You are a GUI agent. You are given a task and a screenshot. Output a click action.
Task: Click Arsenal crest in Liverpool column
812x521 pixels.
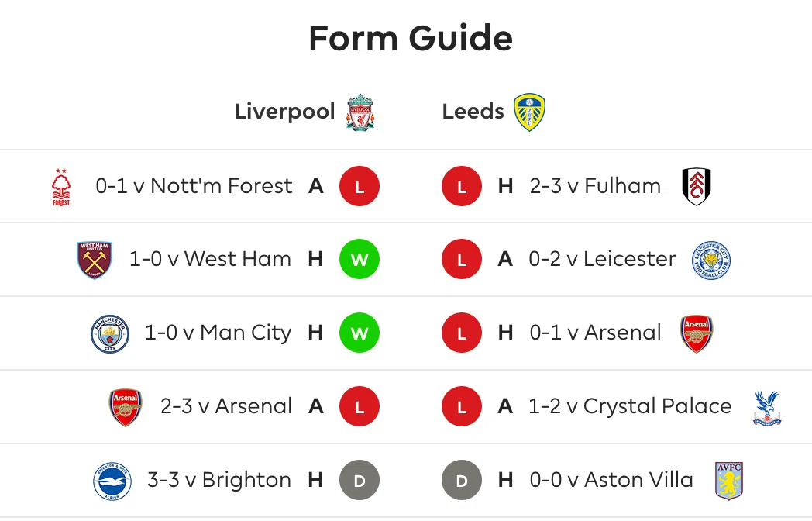point(126,408)
